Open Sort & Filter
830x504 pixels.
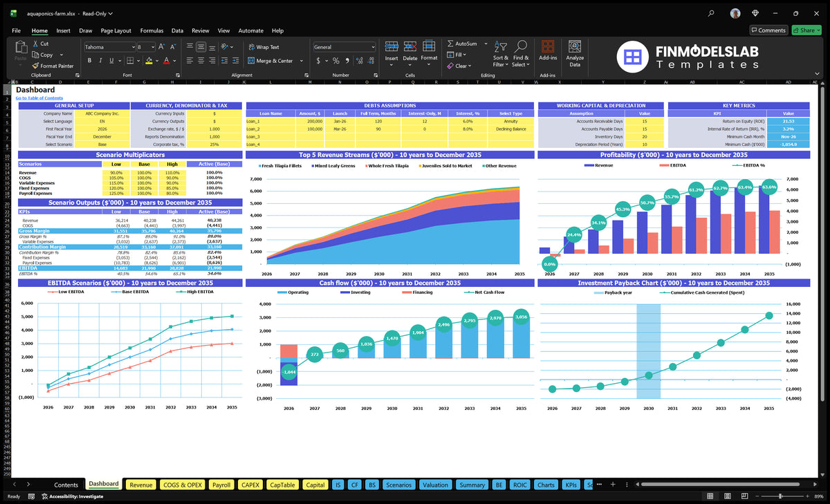[501, 53]
